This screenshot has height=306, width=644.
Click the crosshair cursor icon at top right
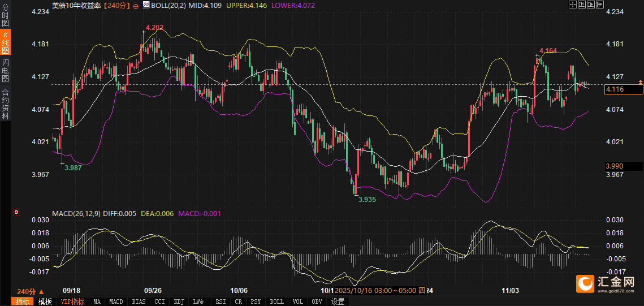(572, 5)
